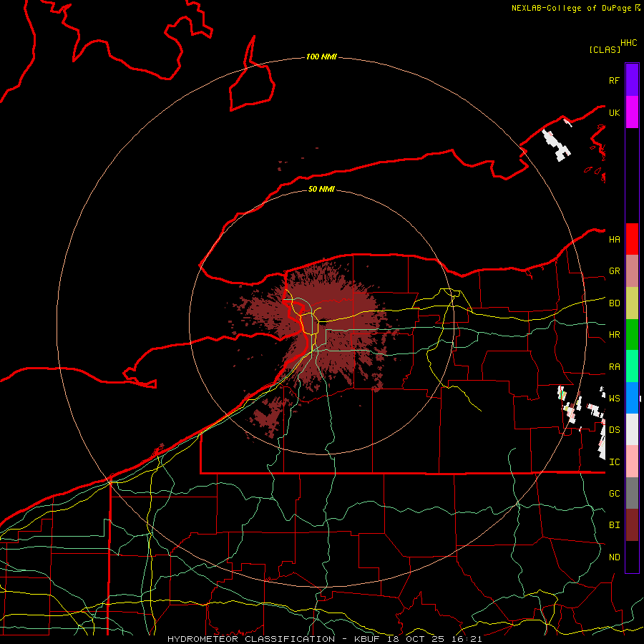This screenshot has width=644, height=644.
Task: Click the GR legend label
Action: coord(614,271)
